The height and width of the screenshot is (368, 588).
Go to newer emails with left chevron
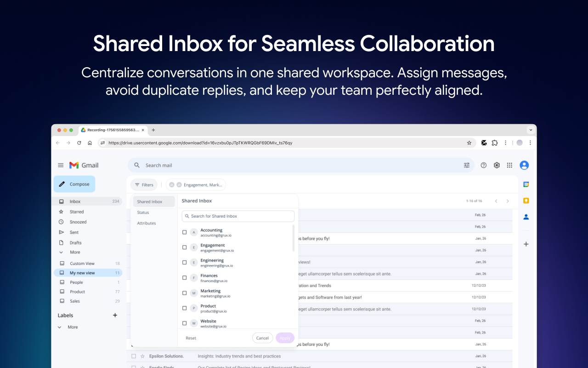point(496,201)
